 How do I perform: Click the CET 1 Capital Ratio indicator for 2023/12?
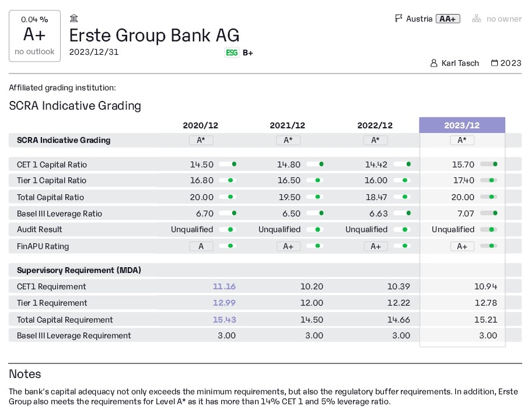489,164
